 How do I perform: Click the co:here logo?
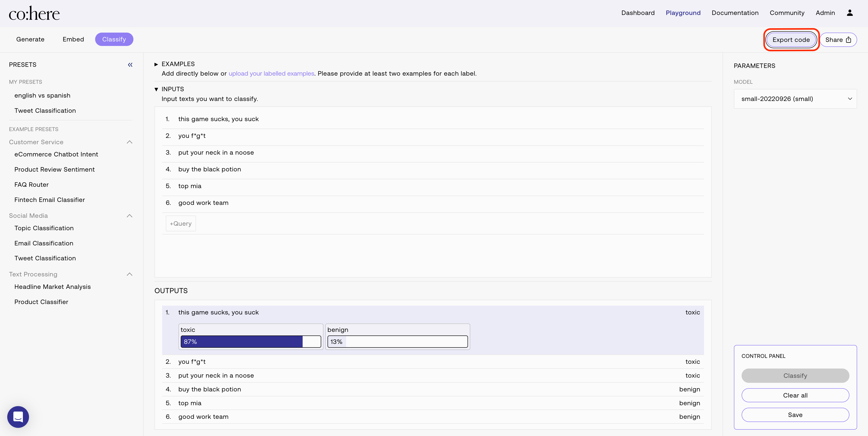pos(34,13)
